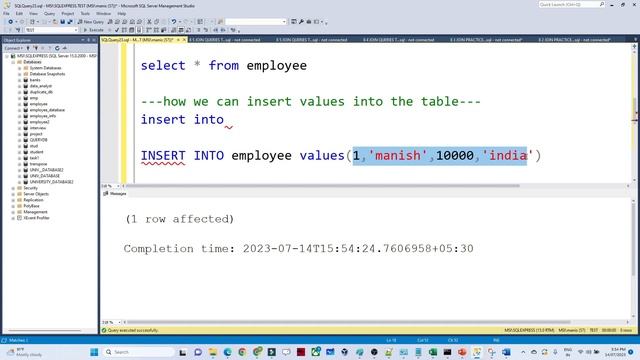Expand the Management folder node
Viewport: 640px width, 360px height.
tap(13, 212)
